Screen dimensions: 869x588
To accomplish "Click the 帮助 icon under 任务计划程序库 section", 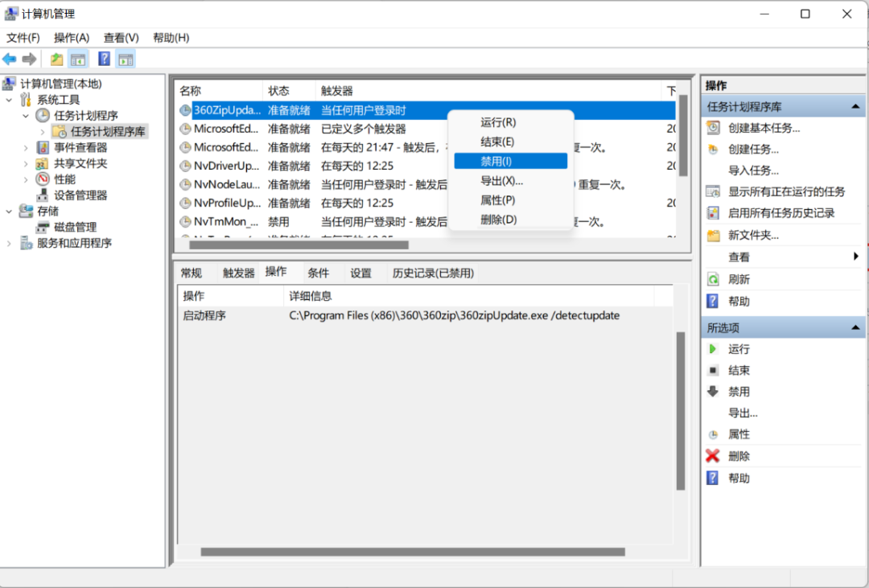I will (713, 301).
